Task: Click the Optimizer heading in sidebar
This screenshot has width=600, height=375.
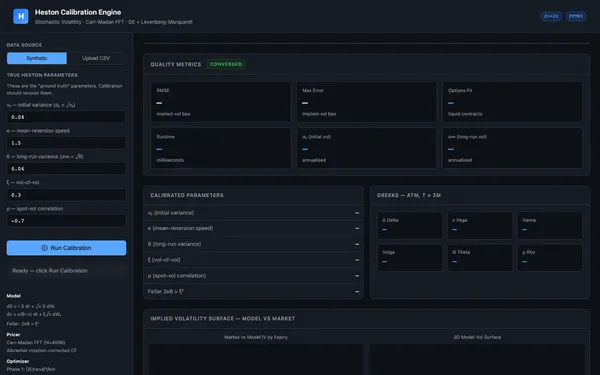Action: [18, 361]
